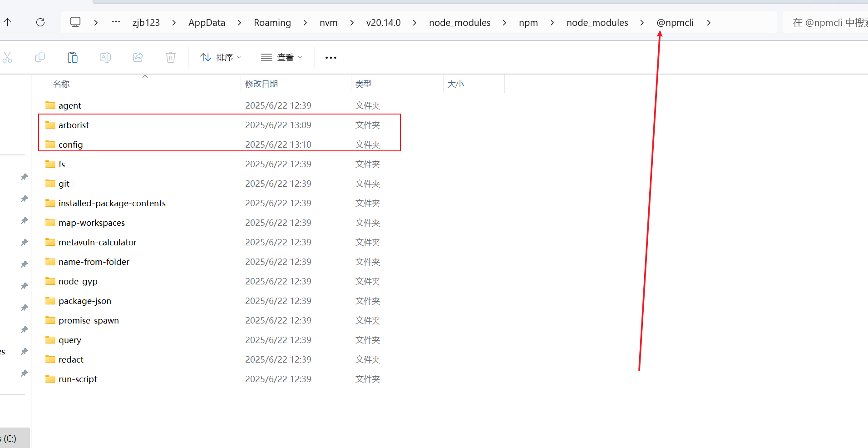The width and height of the screenshot is (868, 448).
Task: Select the C: drive in the sidebar
Action: point(11,438)
